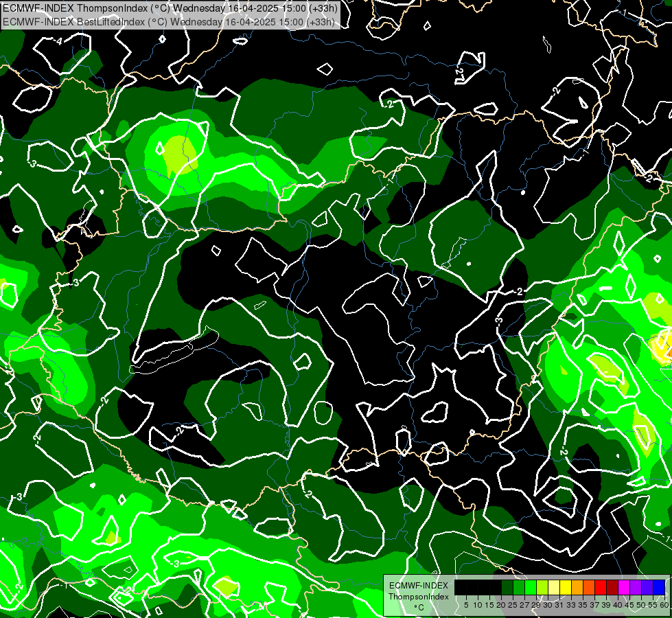This screenshot has width=672, height=618.
Task: Click legend tick value '10'
Action: (478, 605)
